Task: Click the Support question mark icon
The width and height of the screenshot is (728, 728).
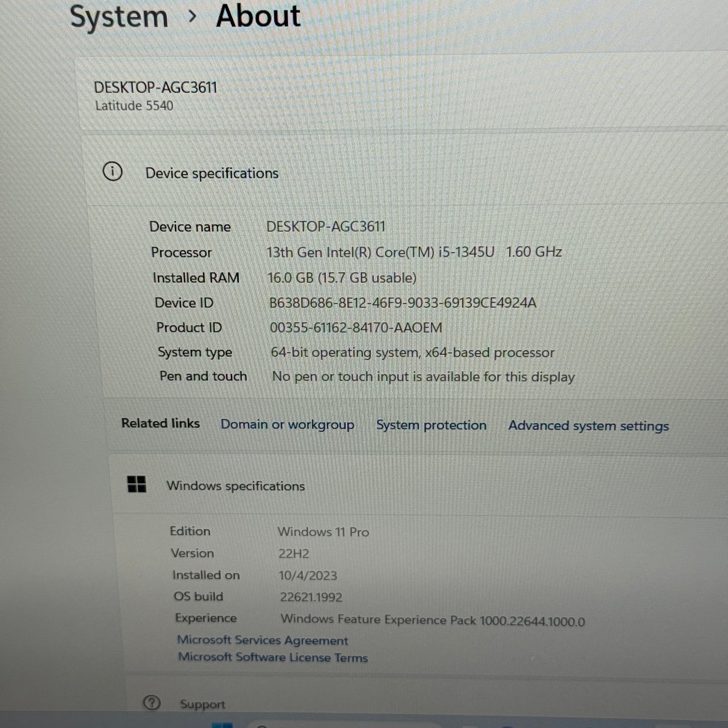Action: click(x=152, y=702)
